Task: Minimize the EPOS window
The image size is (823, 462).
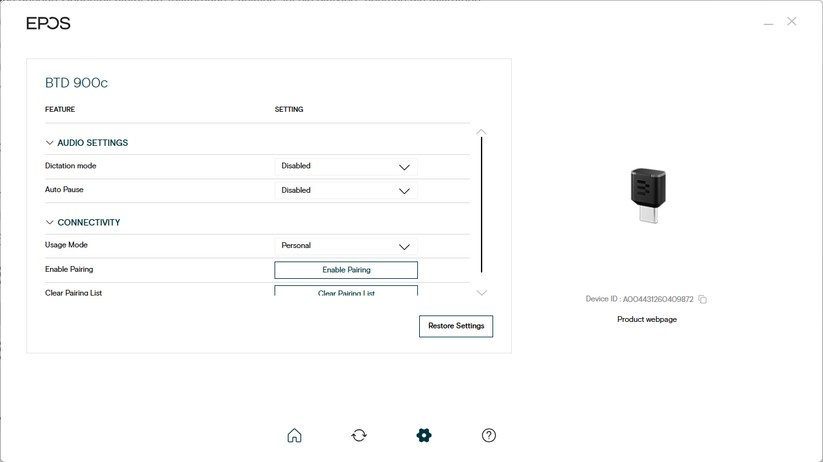Action: click(x=768, y=24)
